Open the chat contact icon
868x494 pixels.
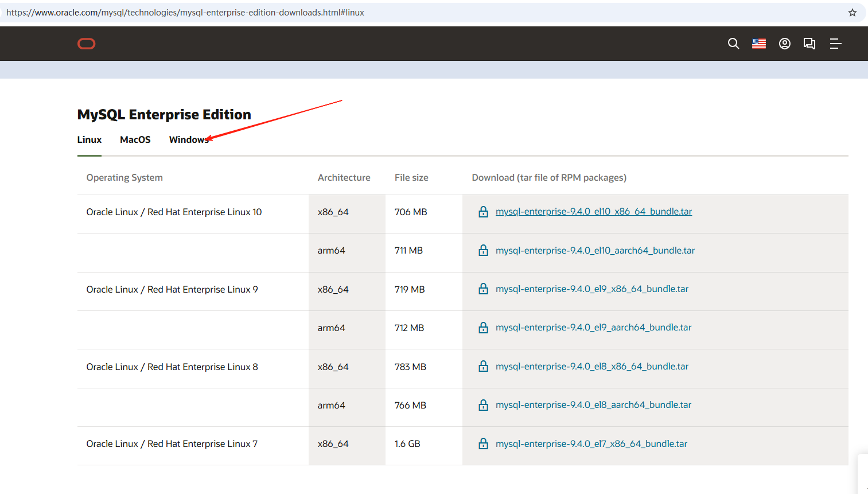(x=809, y=44)
